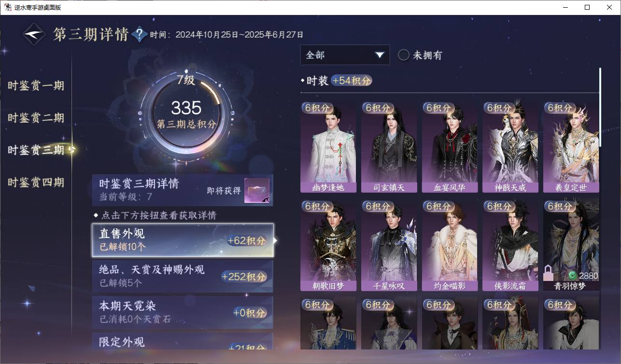Open the 全部 filter dropdown
The width and height of the screenshot is (621, 364).
(345, 55)
